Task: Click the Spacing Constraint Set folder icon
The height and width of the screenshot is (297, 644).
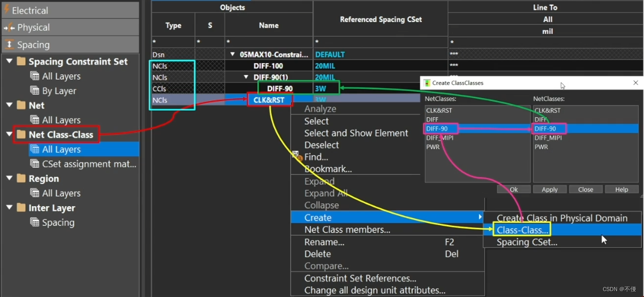Action: [x=21, y=61]
